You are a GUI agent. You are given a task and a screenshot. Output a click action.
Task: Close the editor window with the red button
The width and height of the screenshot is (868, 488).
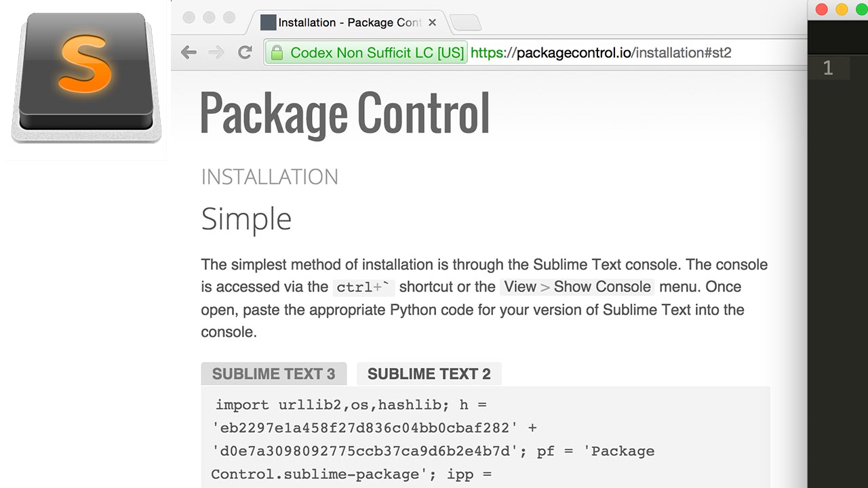click(x=821, y=9)
